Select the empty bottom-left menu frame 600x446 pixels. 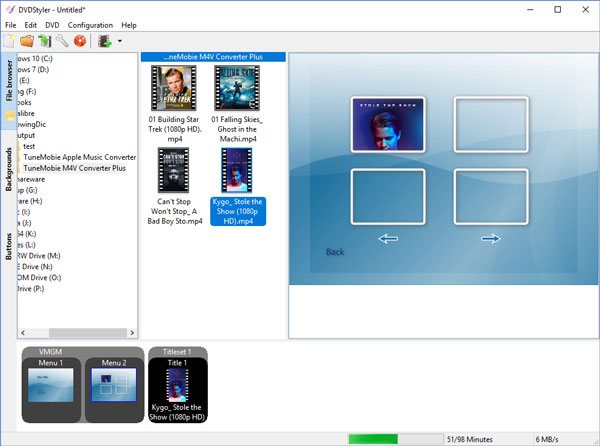coord(388,197)
